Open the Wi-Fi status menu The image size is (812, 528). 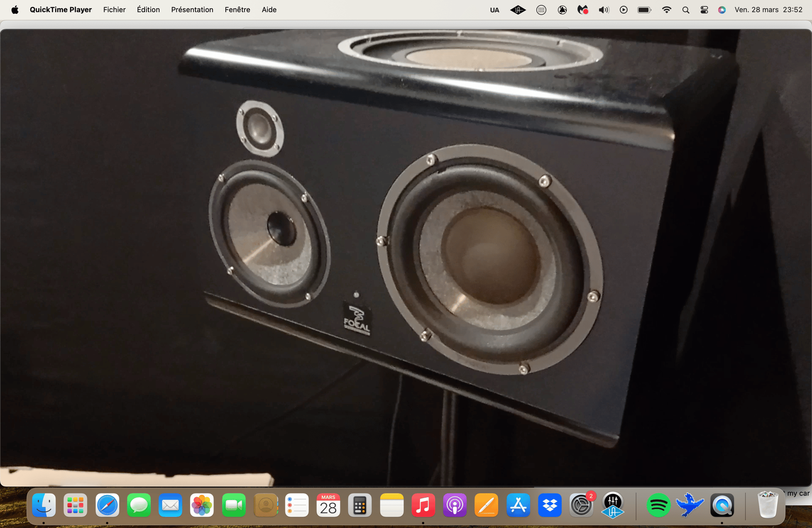[x=667, y=10]
